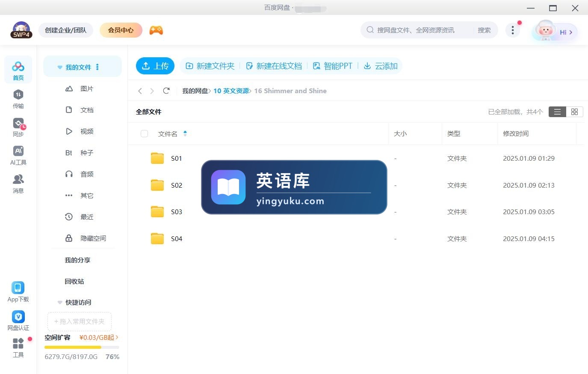Screen dimensions: 588x374
Task: Click the 6279.7G/8197.0G storage text
Action: point(71,356)
